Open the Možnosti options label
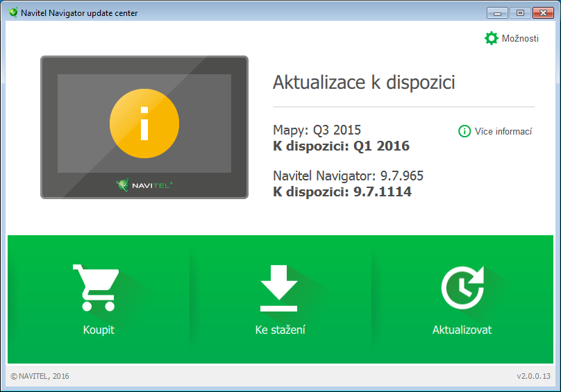This screenshot has width=561, height=392. coord(520,39)
